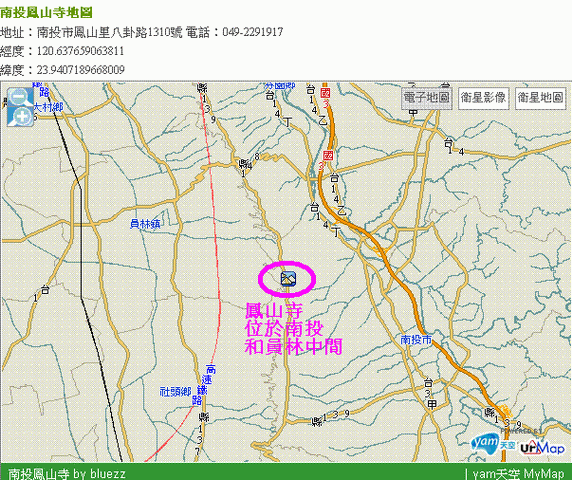This screenshot has height=480, width=572.
Task: Switch to 電子地圖 map view
Action: (426, 98)
